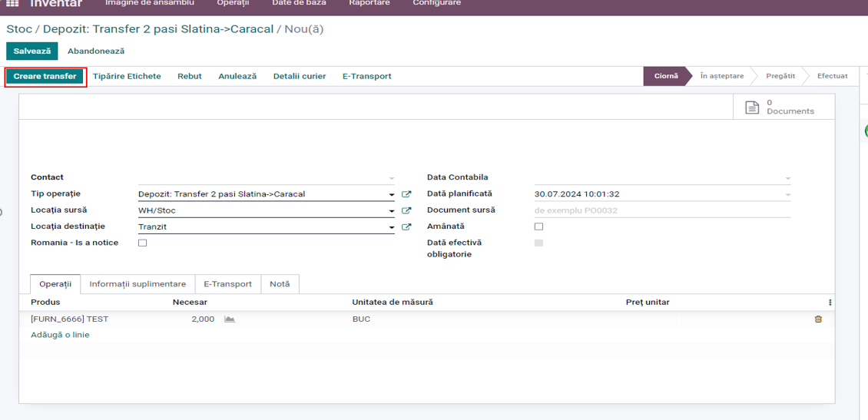Click the Rebut button
The image size is (868, 420).
pyautogui.click(x=189, y=76)
